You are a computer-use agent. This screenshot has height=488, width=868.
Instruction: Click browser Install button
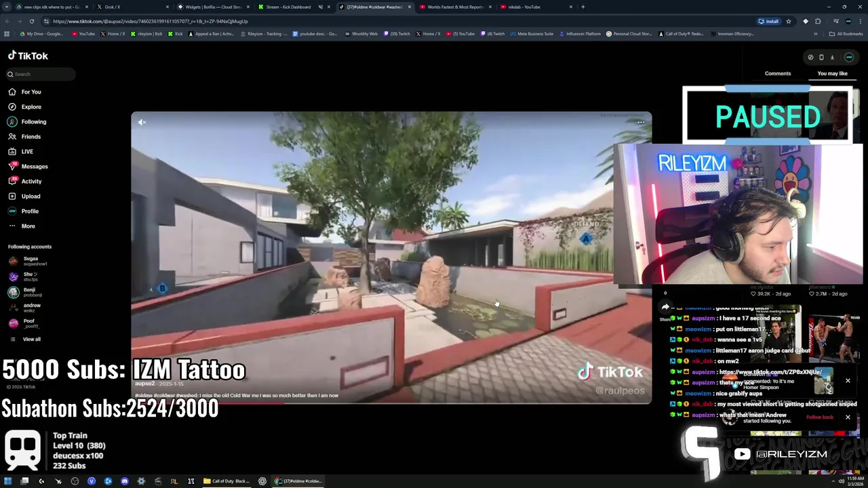tap(768, 21)
